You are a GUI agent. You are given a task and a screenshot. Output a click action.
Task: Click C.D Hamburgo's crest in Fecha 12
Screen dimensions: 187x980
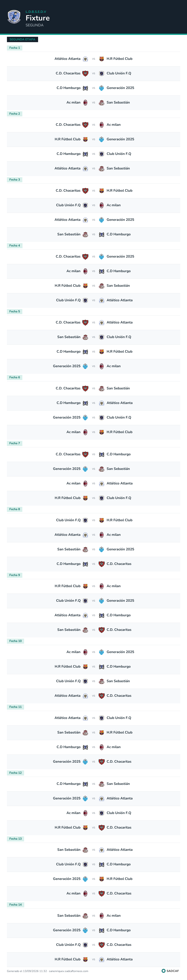coord(85,784)
